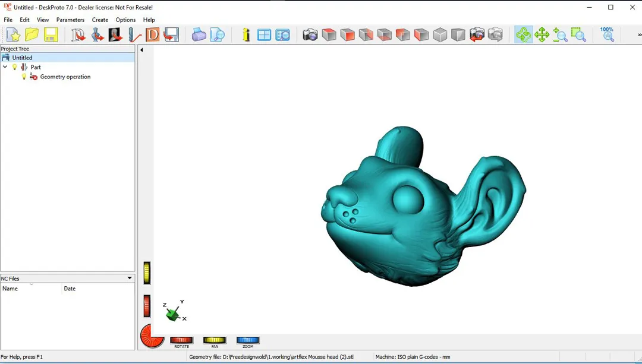Print using the printer icon
Viewport: 642px width, 364px height.
[199, 35]
